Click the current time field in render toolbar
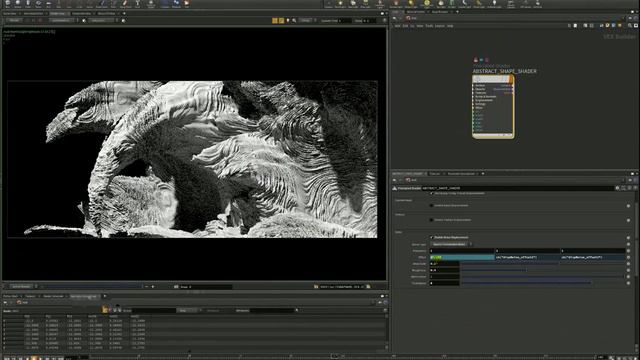The height and width of the screenshot is (360, 640). 345,20
